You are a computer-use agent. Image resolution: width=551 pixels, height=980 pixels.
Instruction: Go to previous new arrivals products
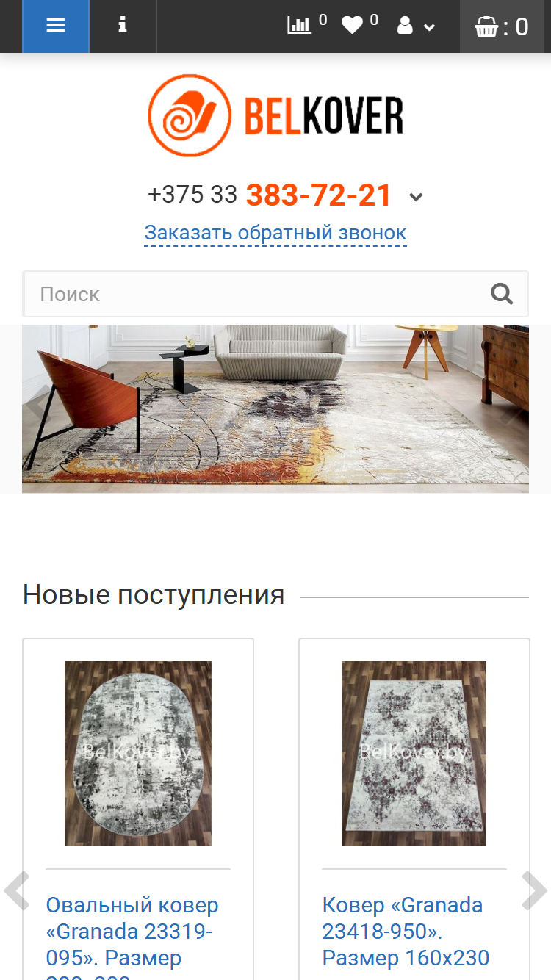[16, 890]
